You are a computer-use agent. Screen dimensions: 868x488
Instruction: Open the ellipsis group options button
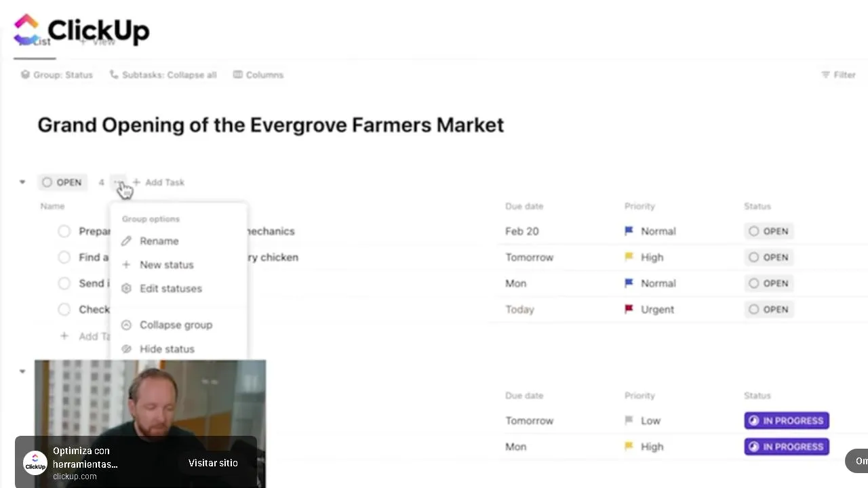click(x=119, y=182)
